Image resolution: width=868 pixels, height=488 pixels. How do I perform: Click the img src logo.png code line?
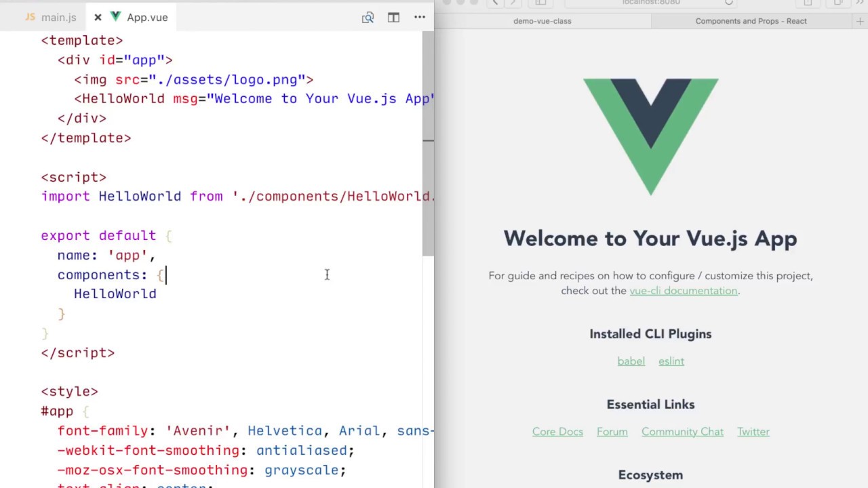click(x=193, y=80)
